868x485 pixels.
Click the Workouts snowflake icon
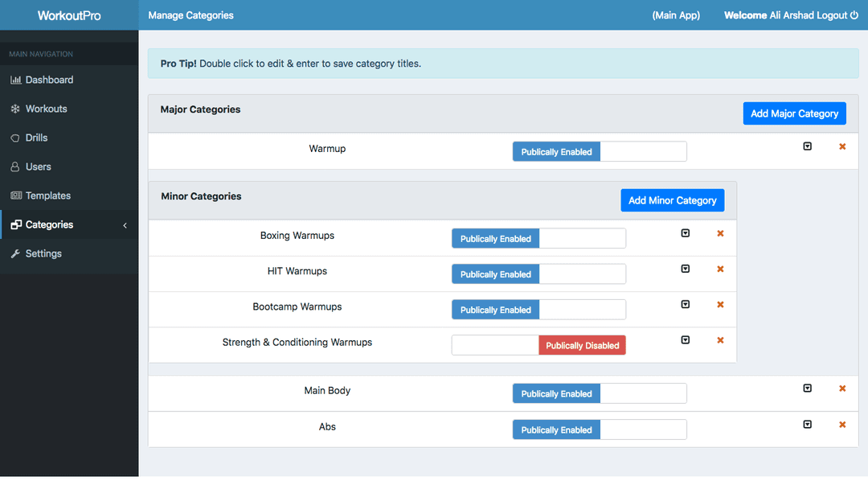click(15, 109)
